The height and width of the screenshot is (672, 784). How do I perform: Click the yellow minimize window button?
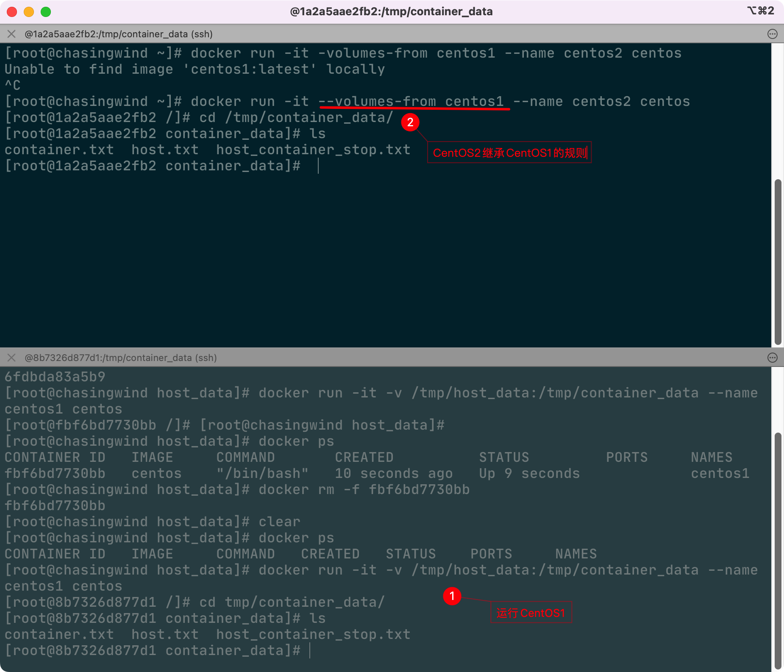(x=29, y=12)
